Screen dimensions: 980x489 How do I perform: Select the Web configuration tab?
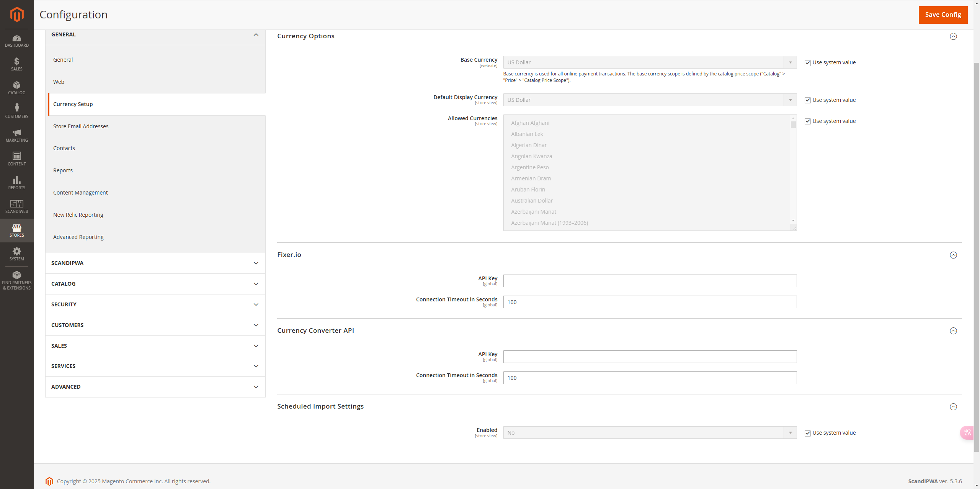(59, 82)
